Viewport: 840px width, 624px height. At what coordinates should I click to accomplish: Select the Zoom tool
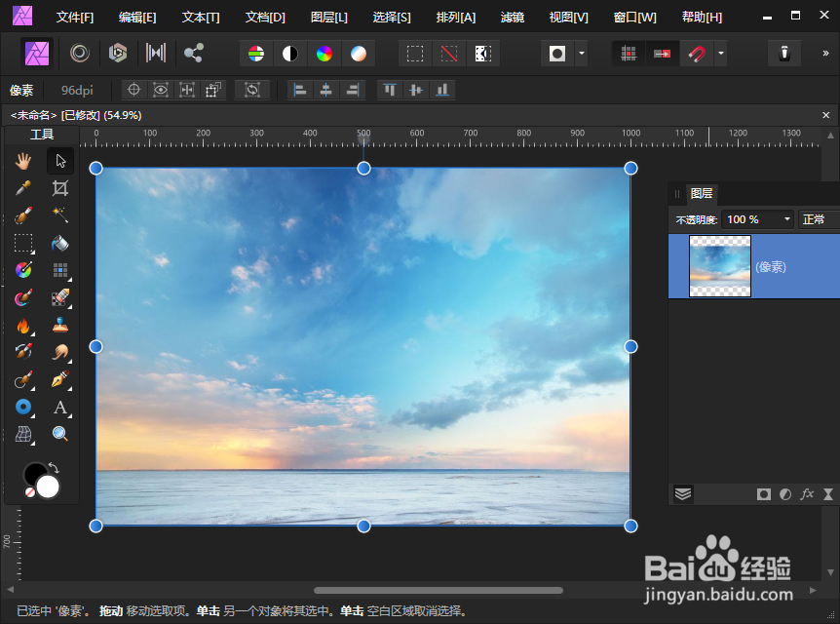pyautogui.click(x=59, y=434)
